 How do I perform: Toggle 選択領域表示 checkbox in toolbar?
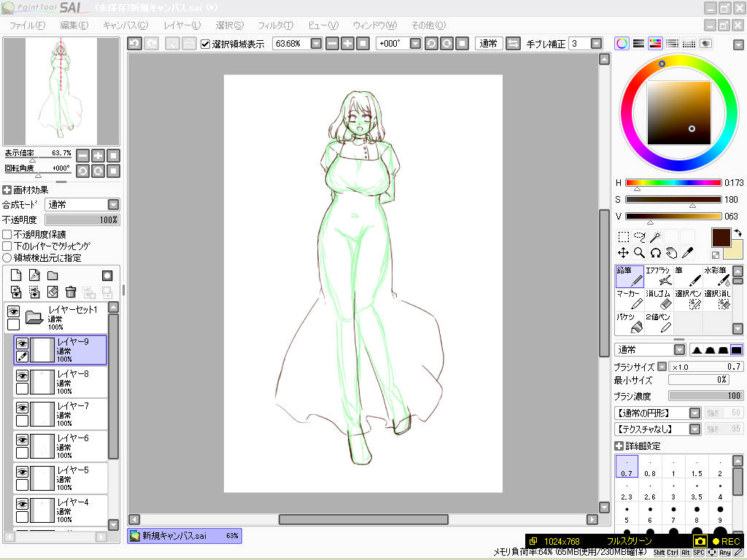206,44
